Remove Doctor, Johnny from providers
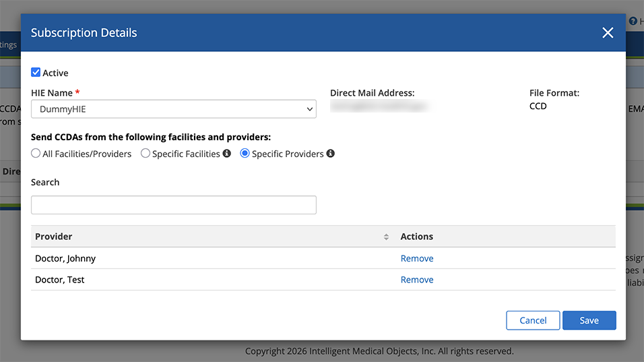This screenshot has height=362, width=644. (x=417, y=259)
